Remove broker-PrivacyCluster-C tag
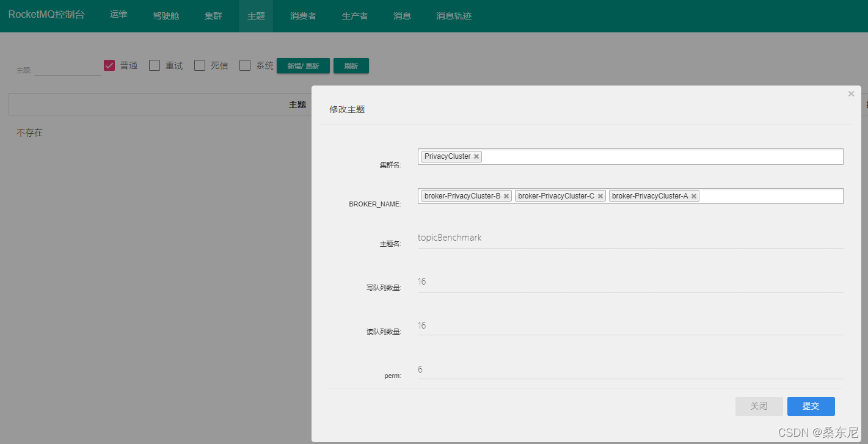This screenshot has width=868, height=444. click(x=600, y=196)
